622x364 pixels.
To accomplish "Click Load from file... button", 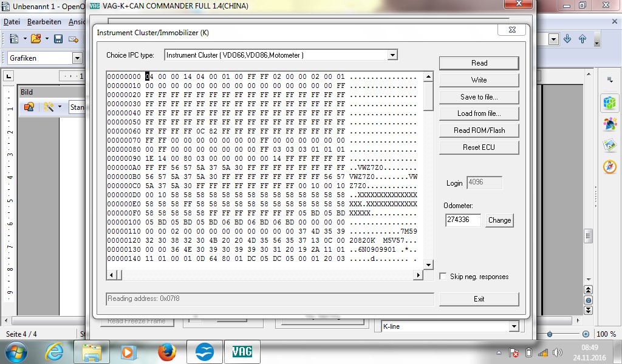I will click(479, 113).
